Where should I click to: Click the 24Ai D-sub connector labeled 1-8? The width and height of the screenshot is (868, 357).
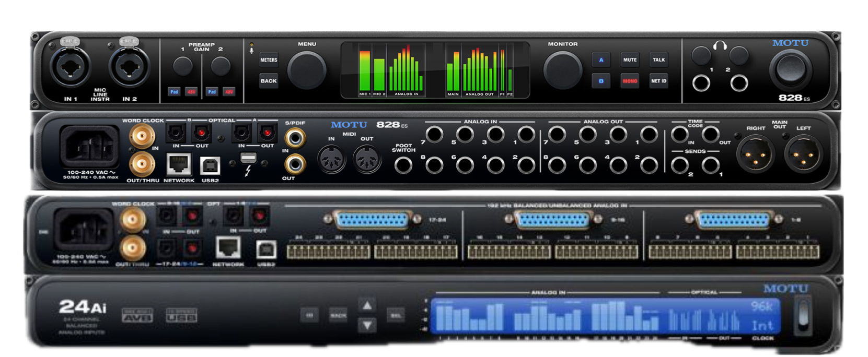[734, 220]
